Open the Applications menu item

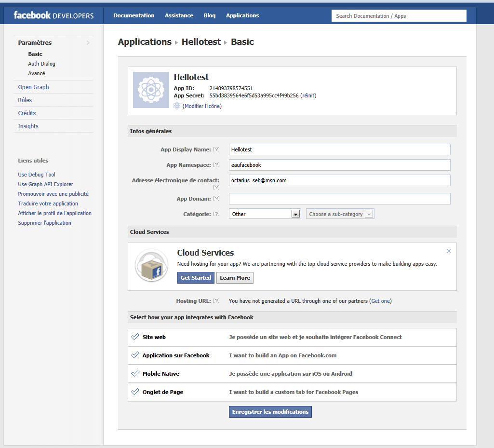point(242,15)
